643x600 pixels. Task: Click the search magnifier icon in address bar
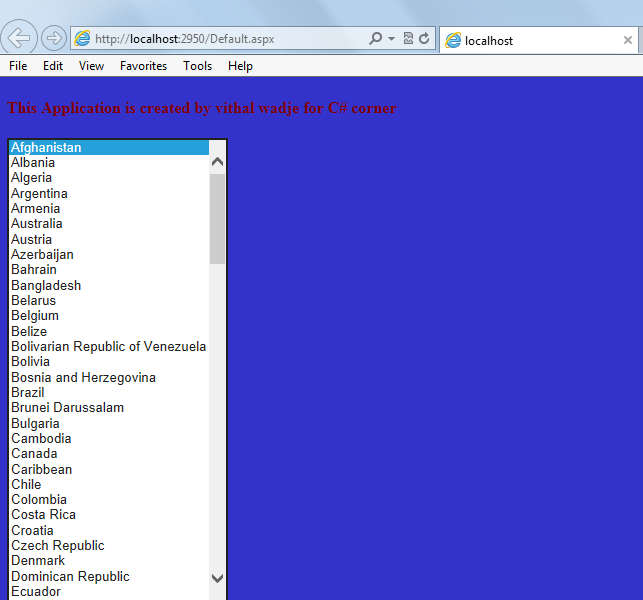tap(375, 39)
